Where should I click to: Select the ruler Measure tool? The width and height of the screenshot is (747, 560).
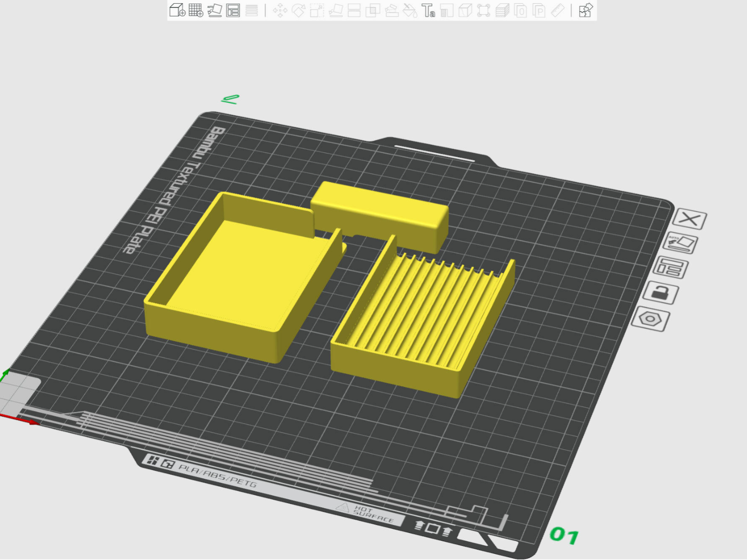click(558, 10)
